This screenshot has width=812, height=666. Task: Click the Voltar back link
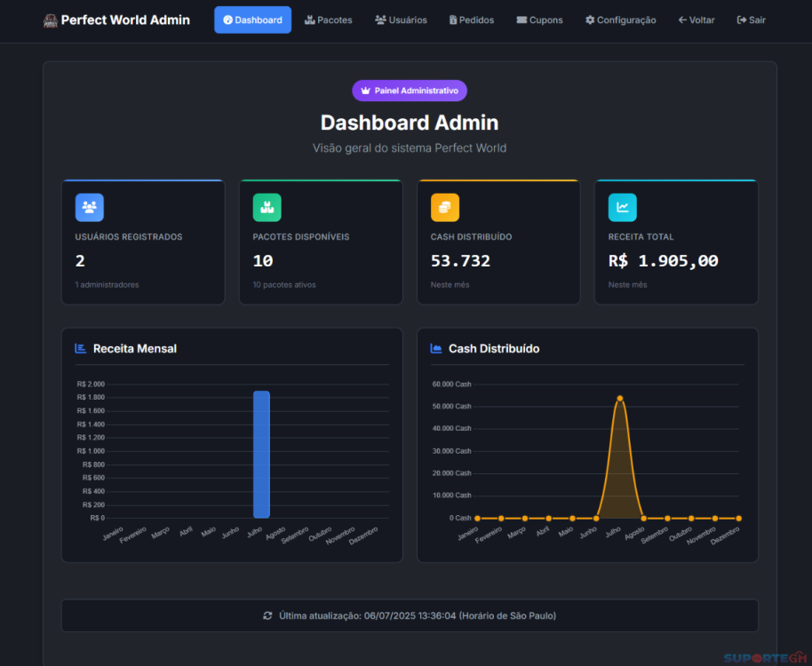tap(696, 20)
